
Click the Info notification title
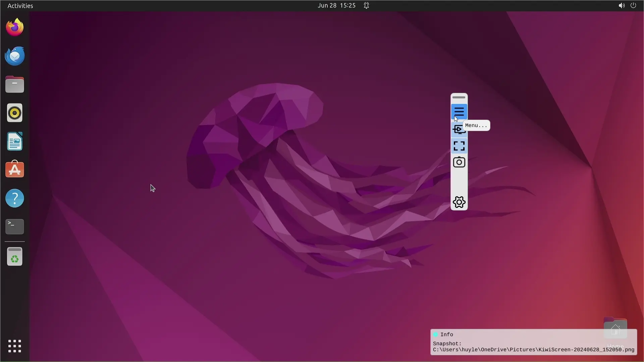click(446, 335)
